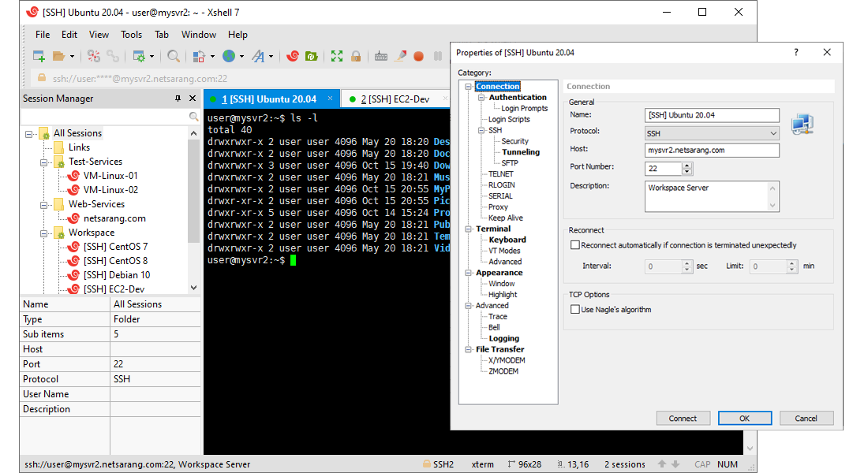Click the Open folder toolbar icon
This screenshot has height=473, width=868.
pyautogui.click(x=58, y=56)
